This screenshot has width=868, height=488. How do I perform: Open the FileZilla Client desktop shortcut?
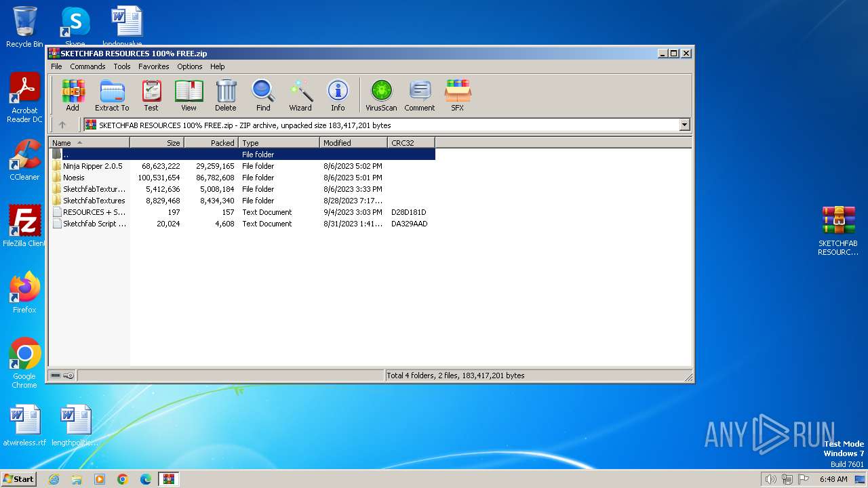click(x=24, y=226)
